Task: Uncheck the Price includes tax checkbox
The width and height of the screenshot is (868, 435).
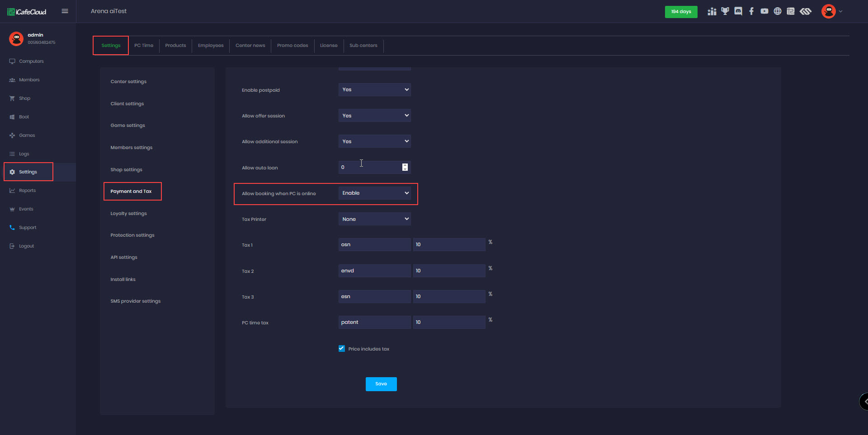Action: click(342, 348)
